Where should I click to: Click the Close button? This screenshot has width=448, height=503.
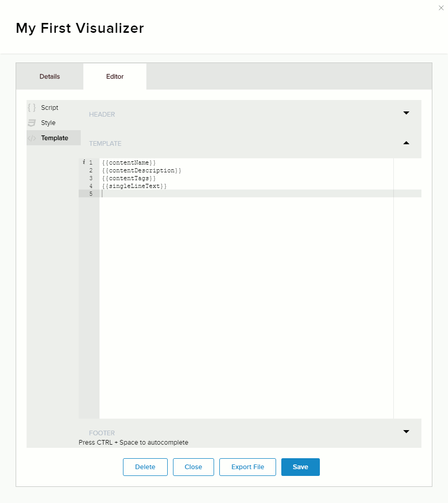(193, 467)
